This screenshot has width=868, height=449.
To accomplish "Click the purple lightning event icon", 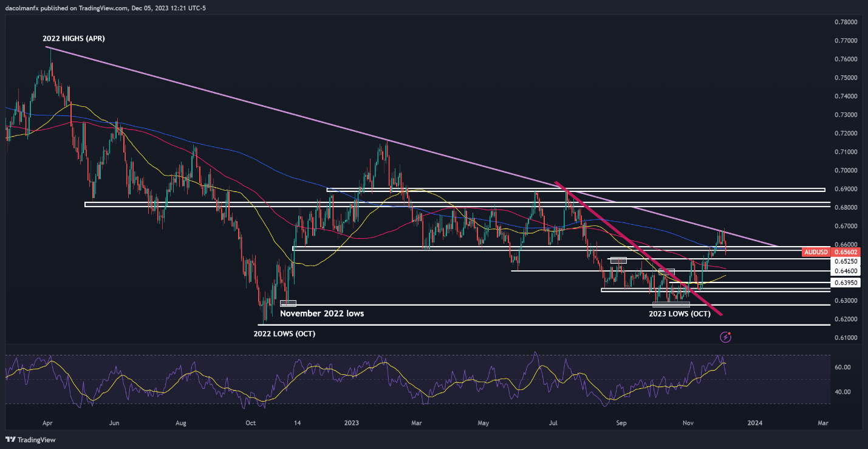I will click(x=725, y=337).
